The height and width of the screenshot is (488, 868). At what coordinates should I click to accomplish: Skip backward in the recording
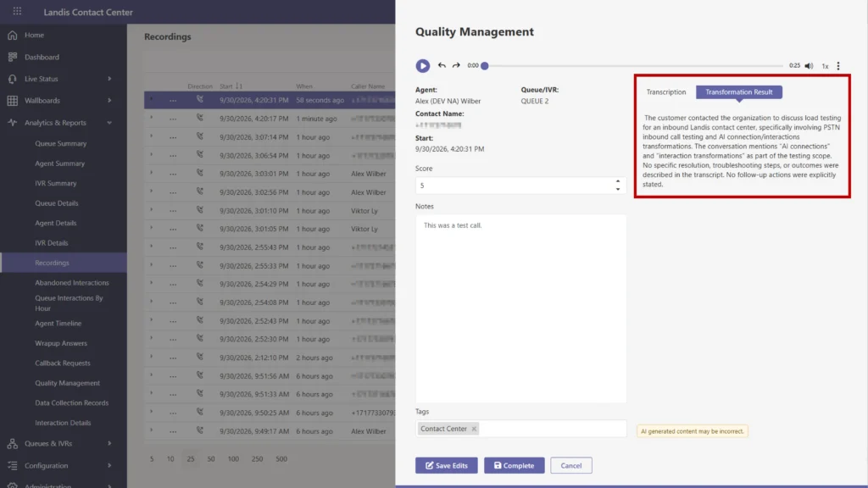(442, 65)
